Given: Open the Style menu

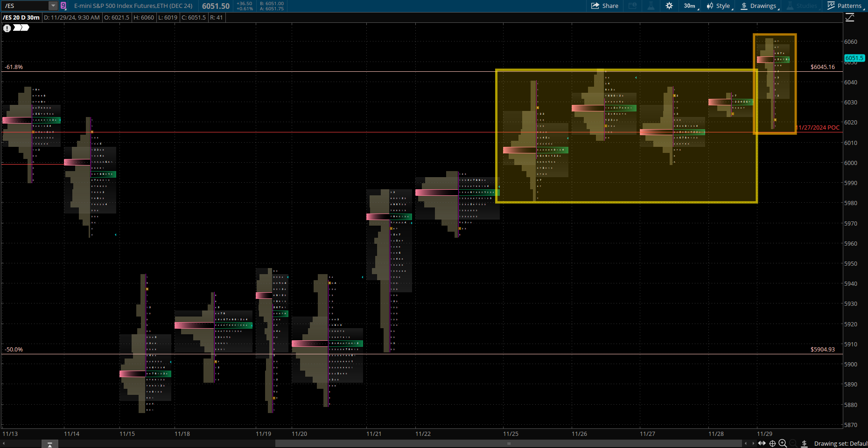Looking at the screenshot, I should coord(719,6).
